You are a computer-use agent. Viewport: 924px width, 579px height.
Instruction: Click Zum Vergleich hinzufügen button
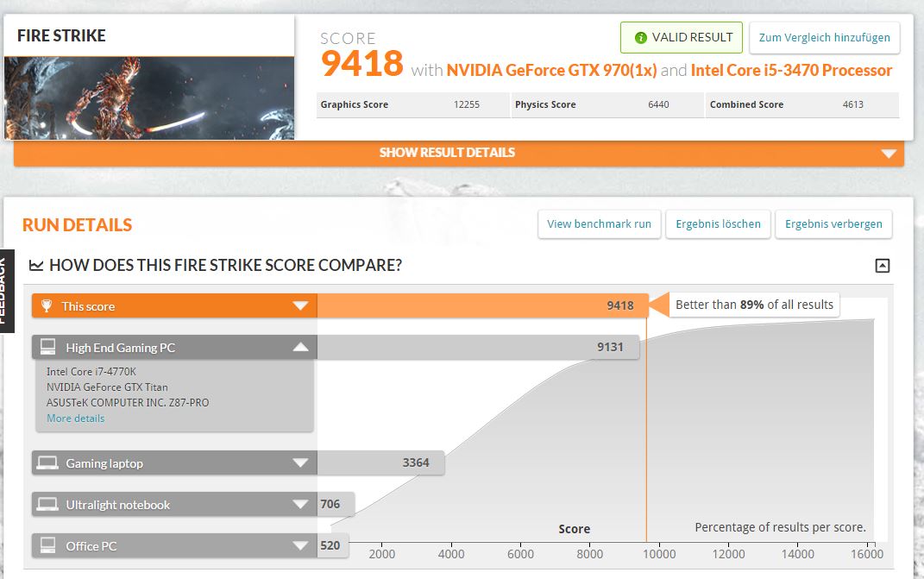[825, 38]
